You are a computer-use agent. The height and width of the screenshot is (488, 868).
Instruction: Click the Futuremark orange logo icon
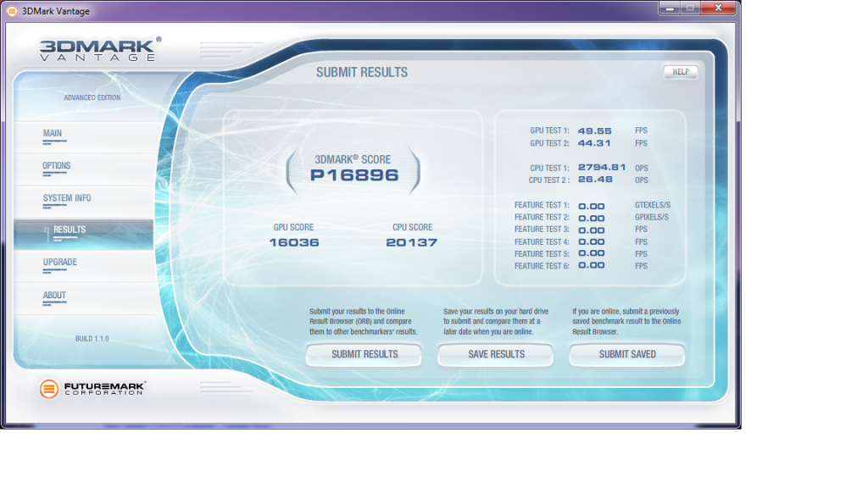[x=48, y=389]
